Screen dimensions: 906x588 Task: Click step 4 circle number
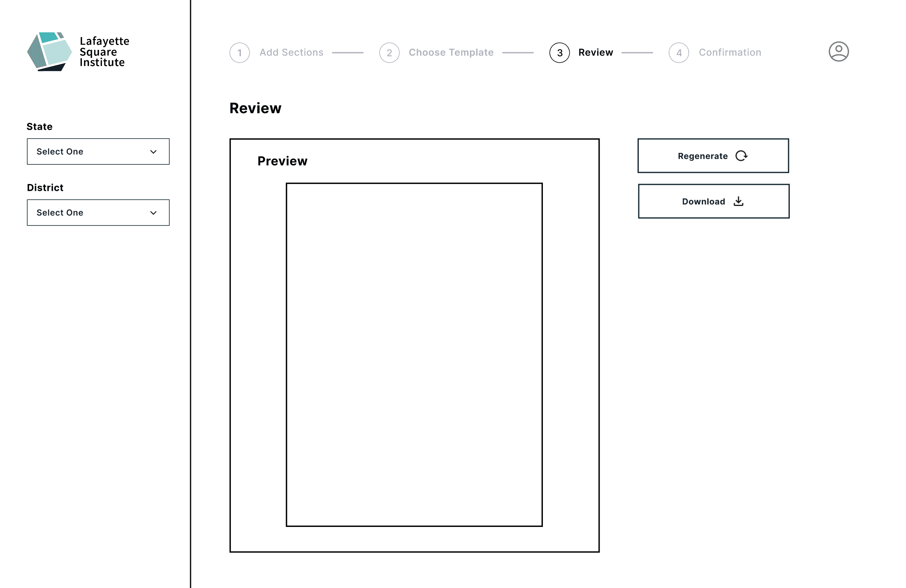679,53
